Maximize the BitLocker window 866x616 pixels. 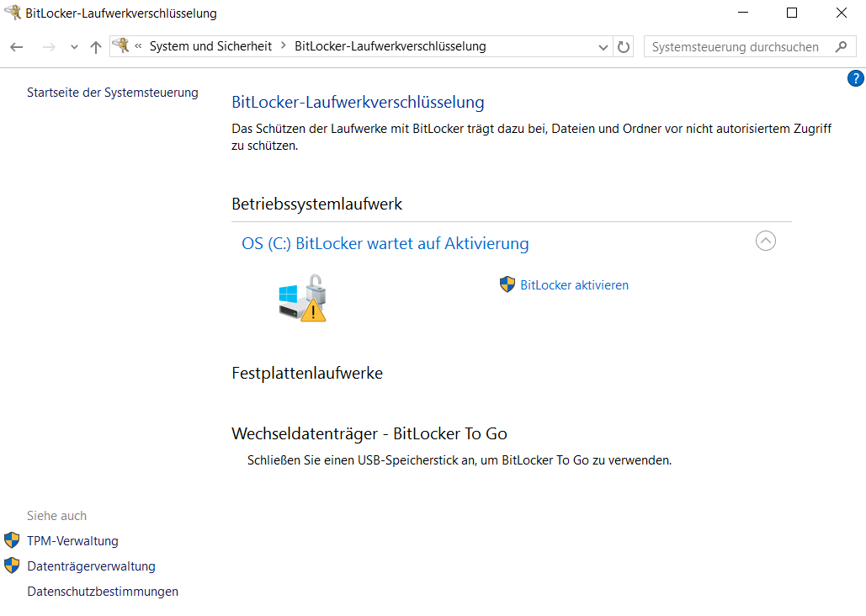click(x=792, y=13)
